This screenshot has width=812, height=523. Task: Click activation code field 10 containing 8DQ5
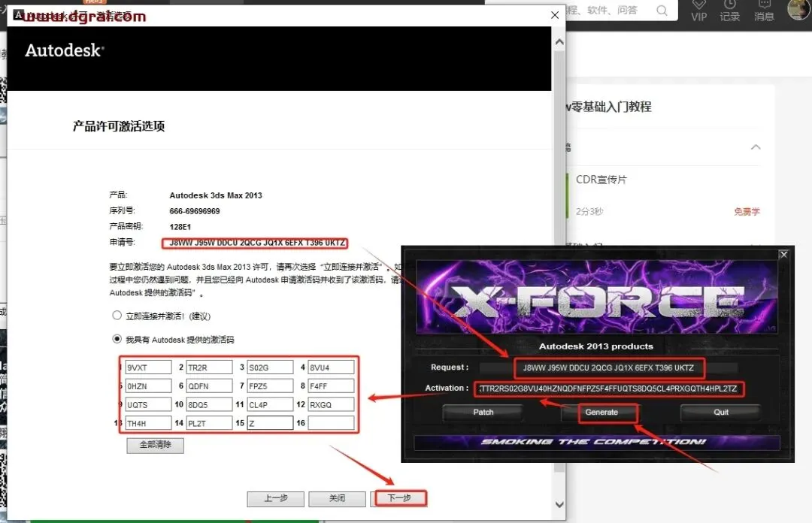click(x=209, y=404)
